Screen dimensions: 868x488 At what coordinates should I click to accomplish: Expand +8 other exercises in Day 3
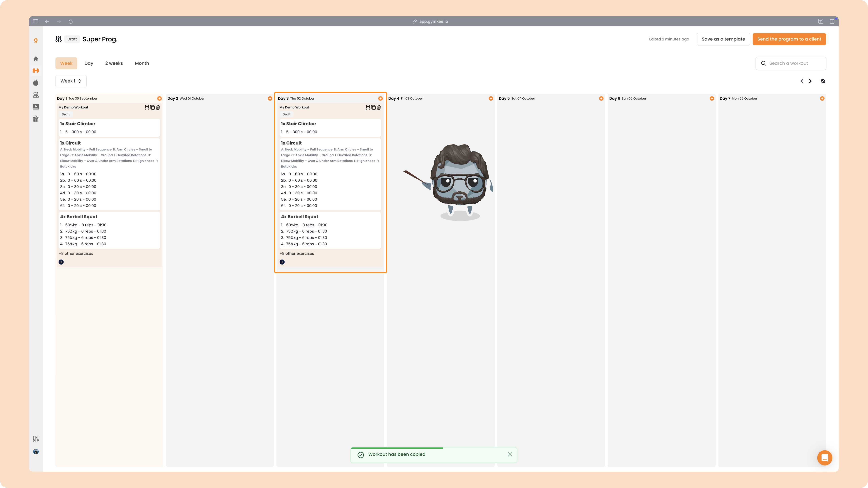click(x=297, y=253)
